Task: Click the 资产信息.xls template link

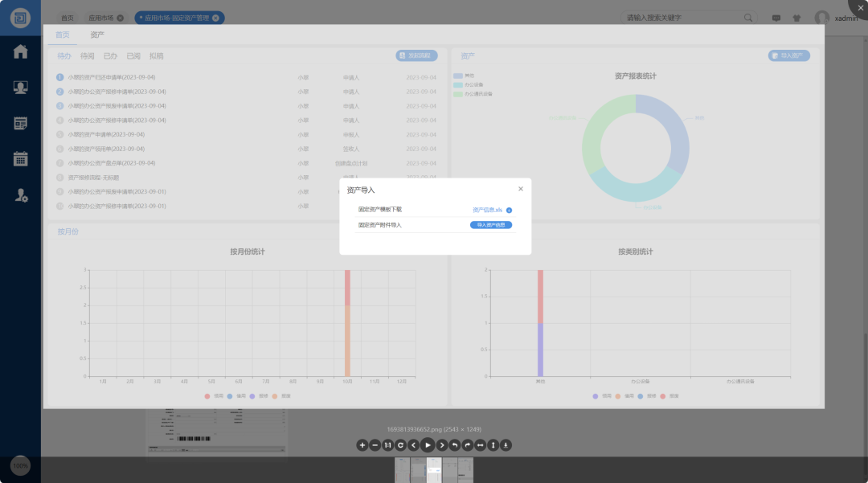Action: click(x=487, y=210)
